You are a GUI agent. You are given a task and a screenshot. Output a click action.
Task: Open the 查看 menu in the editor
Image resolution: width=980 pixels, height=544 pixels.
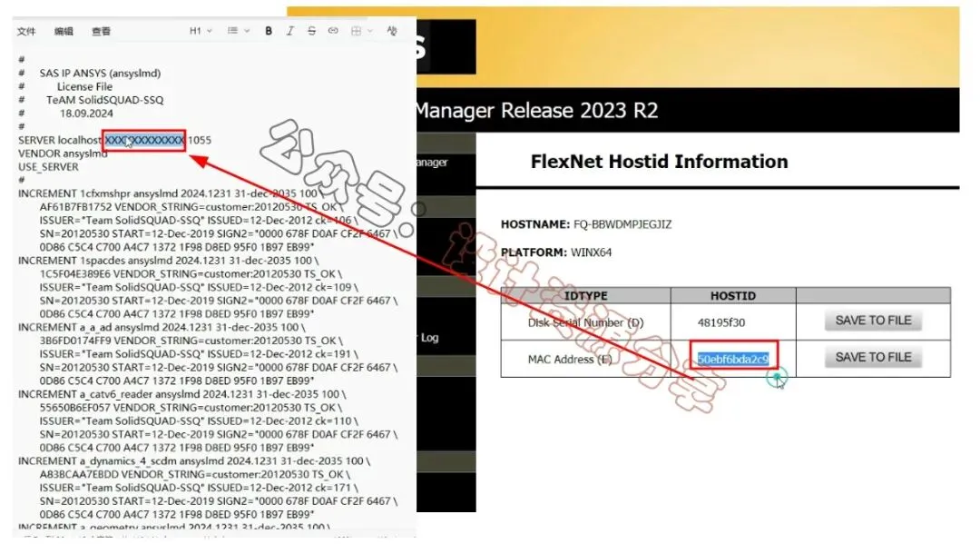tap(102, 31)
